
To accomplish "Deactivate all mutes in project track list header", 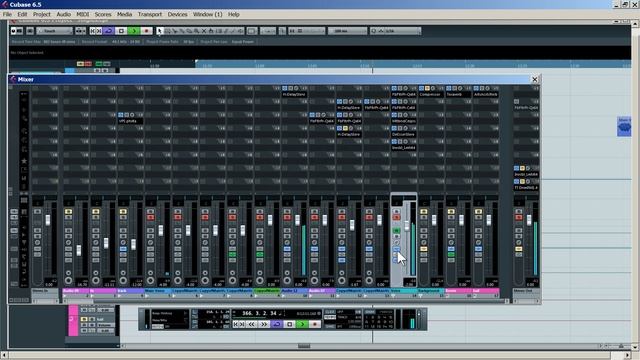I will (x=80, y=64).
